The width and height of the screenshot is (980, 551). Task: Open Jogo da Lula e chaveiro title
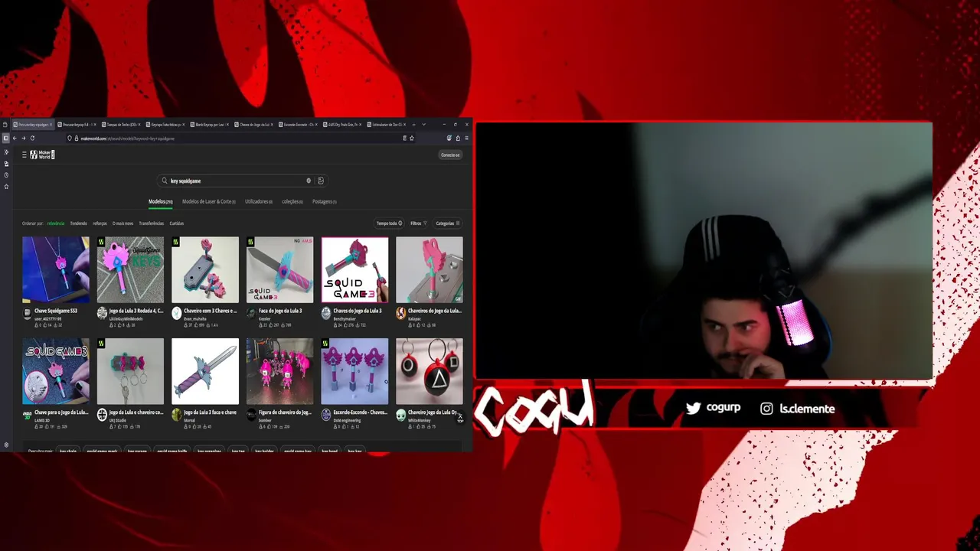pyautogui.click(x=136, y=412)
